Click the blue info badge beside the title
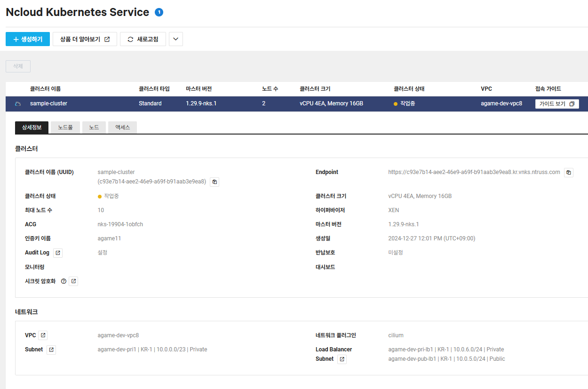Image resolution: width=588 pixels, height=389 pixels. [x=159, y=13]
